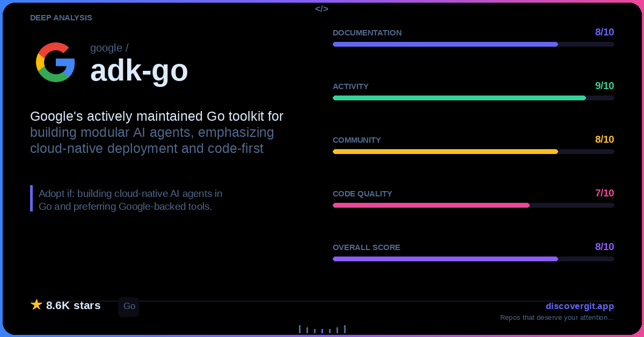This screenshot has height=337, width=644.
Task: Click the Code Quality 7/10 score
Action: (x=604, y=193)
